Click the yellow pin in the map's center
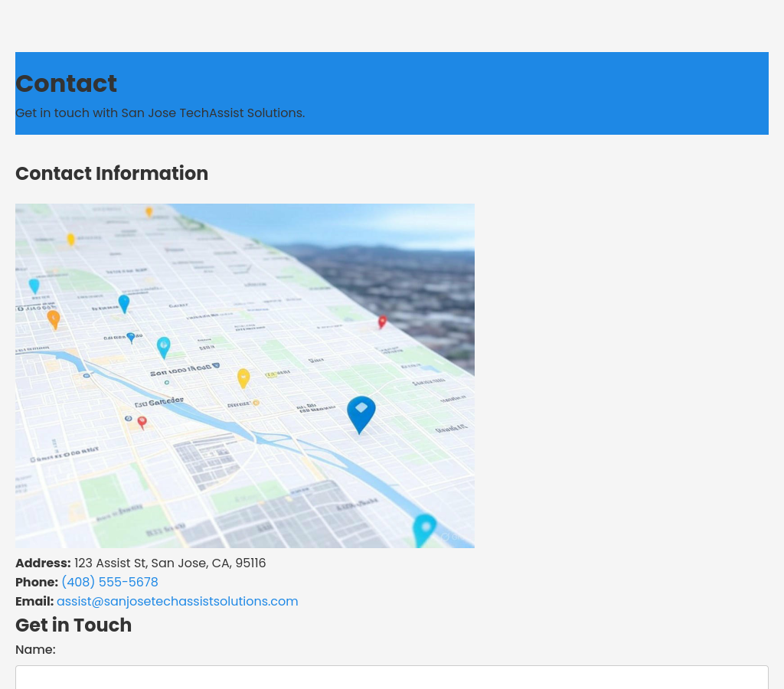The width and height of the screenshot is (784, 689). 243,377
